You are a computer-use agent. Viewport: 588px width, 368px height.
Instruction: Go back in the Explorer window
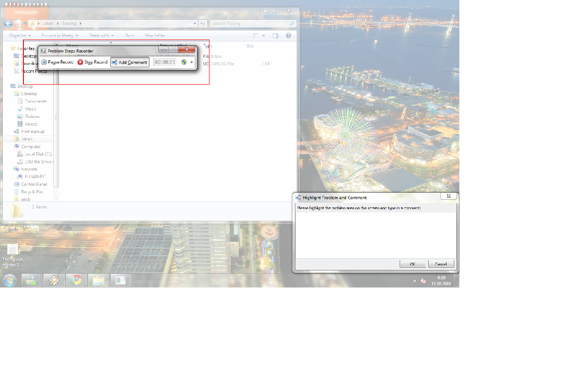8,23
